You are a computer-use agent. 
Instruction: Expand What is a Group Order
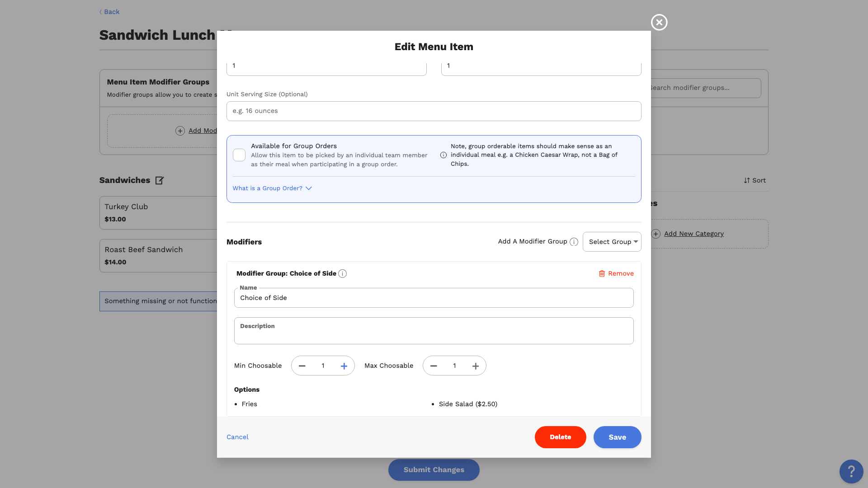[x=272, y=188]
